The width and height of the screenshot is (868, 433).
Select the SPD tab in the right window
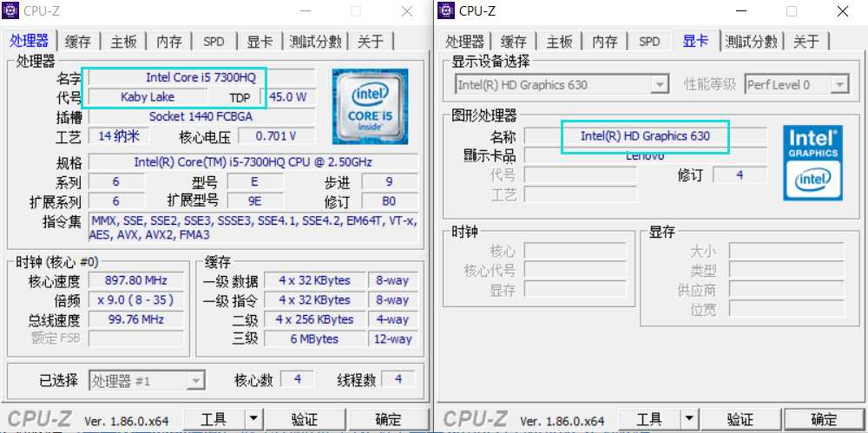[649, 41]
